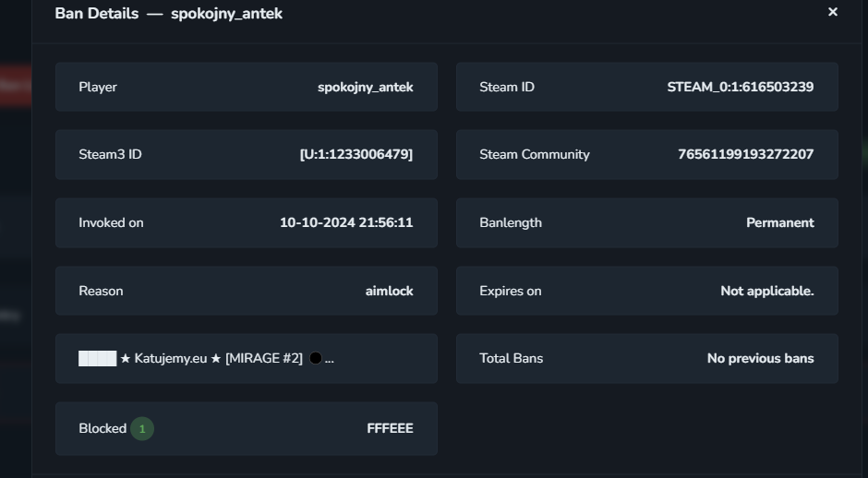Image resolution: width=868 pixels, height=478 pixels.
Task: Click the black circle icon after MIRAGE #2
Action: pos(316,358)
